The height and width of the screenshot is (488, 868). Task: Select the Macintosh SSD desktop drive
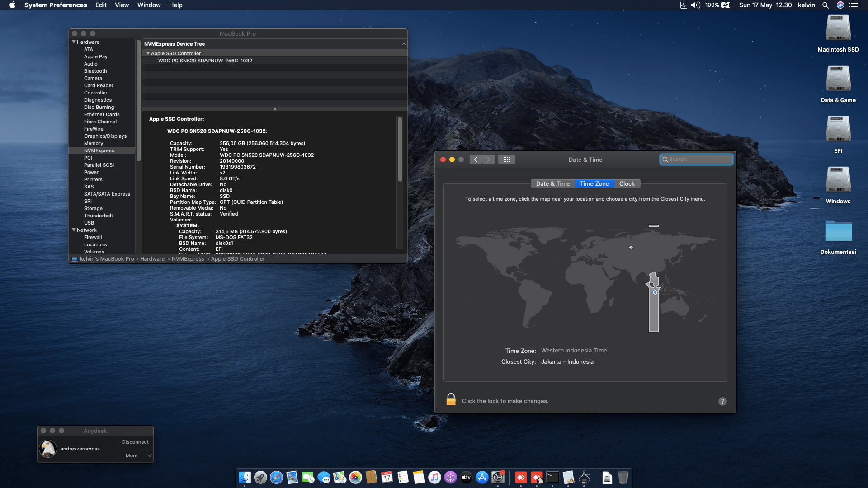838,34
